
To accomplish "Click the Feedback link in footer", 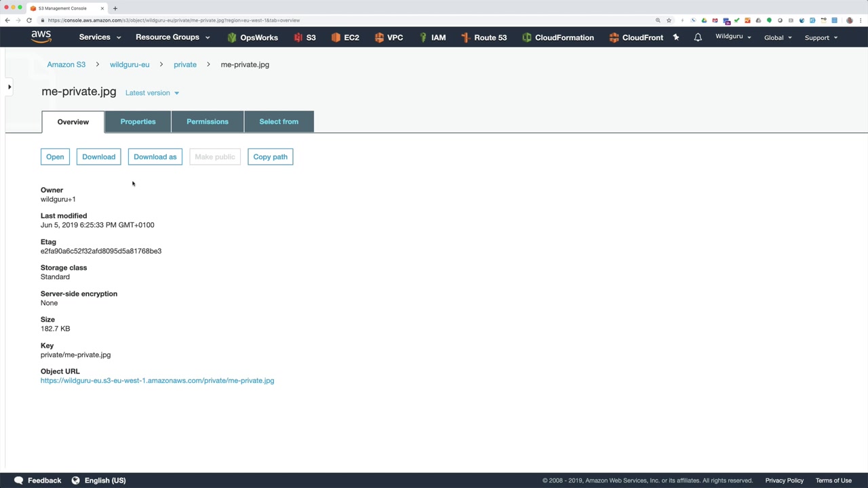I will 45,481.
